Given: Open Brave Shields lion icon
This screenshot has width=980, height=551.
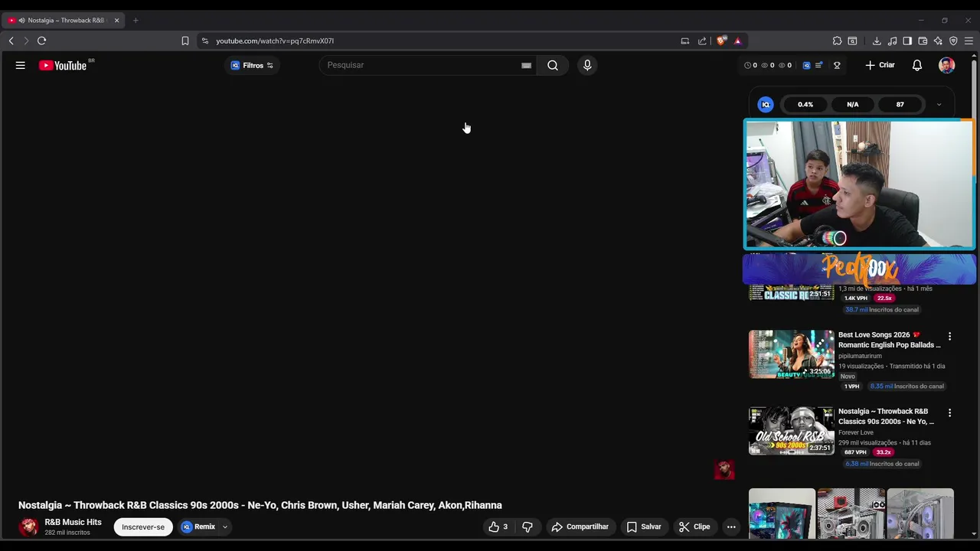Looking at the screenshot, I should coord(721,41).
